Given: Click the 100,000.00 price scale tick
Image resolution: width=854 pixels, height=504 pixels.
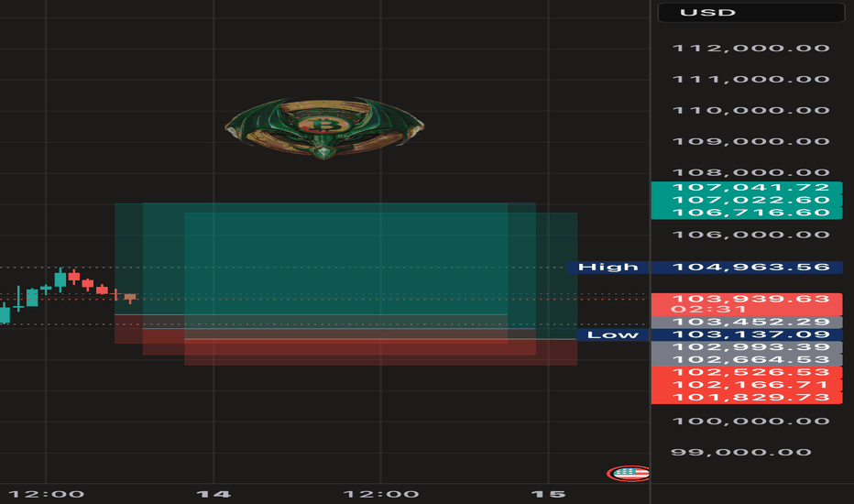Looking at the screenshot, I should [x=751, y=422].
